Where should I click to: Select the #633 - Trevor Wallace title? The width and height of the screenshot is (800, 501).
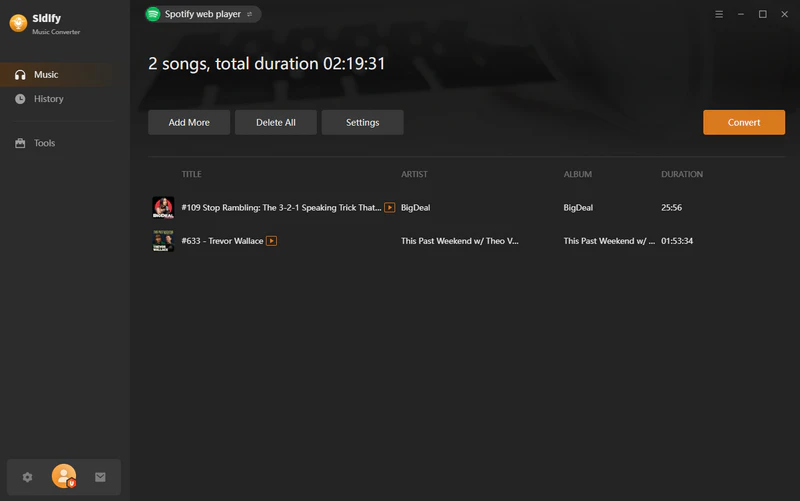[x=222, y=241]
